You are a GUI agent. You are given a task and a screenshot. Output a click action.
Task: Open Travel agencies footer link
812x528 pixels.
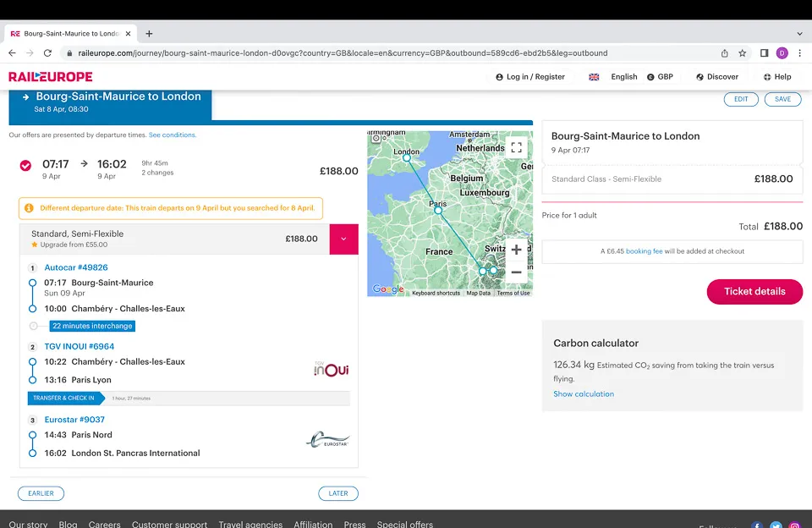coord(250,524)
